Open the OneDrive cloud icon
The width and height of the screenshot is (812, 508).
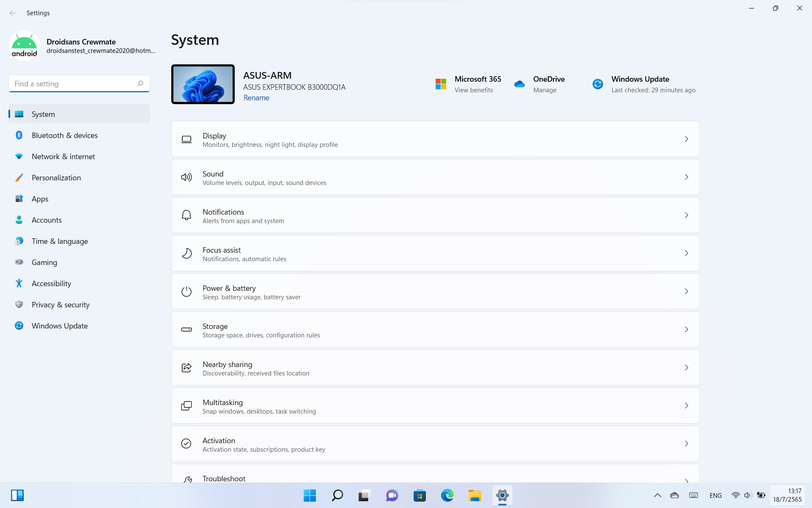click(519, 84)
